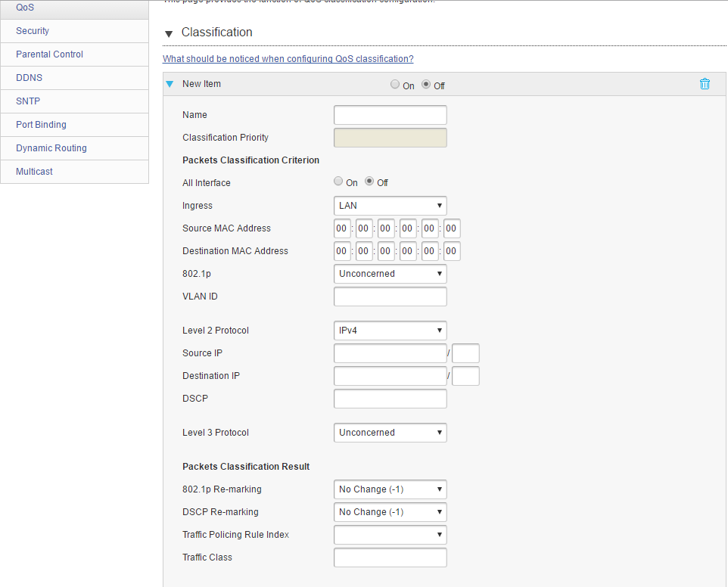Open the Multicast sidebar item
The image size is (728, 587).
74,172
